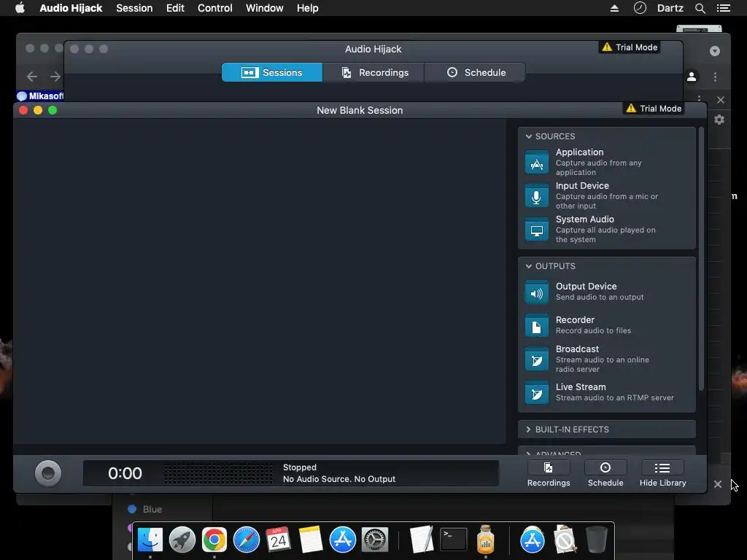Click the Spotlight search icon
747x560 pixels.
tap(700, 8)
